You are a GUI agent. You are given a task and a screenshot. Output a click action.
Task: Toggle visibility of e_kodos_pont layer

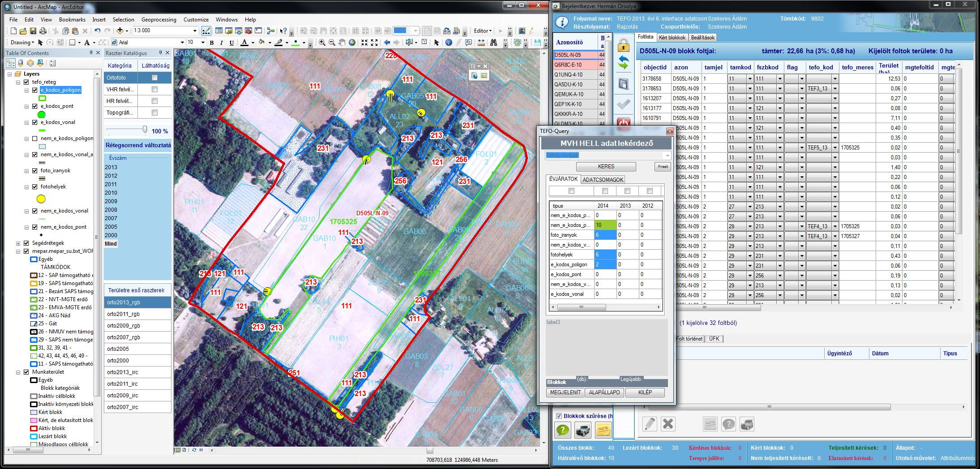point(35,106)
